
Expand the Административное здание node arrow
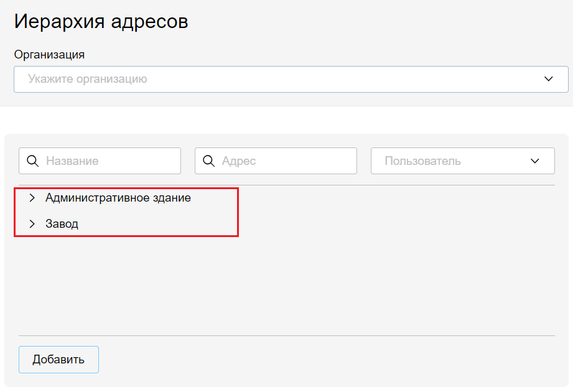(32, 198)
